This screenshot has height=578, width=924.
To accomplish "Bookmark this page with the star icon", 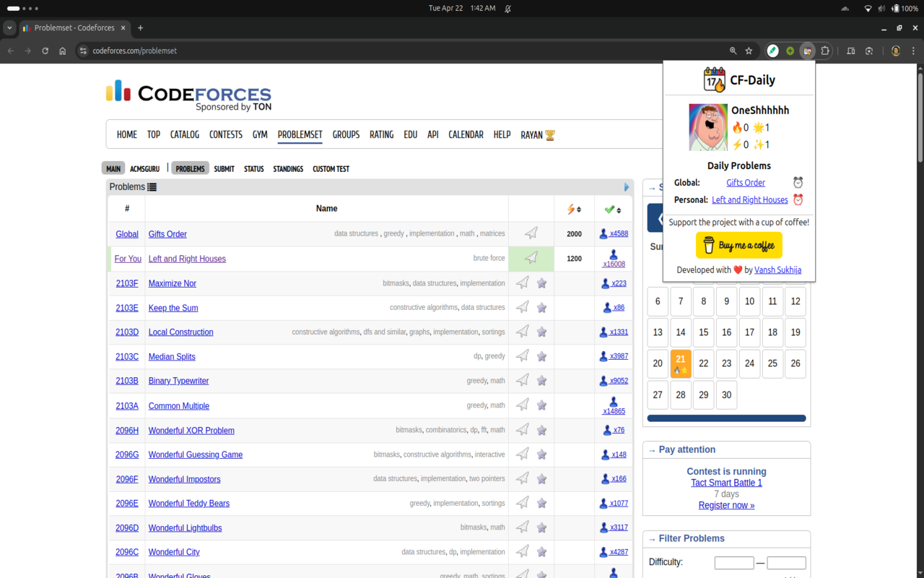I will pos(749,51).
